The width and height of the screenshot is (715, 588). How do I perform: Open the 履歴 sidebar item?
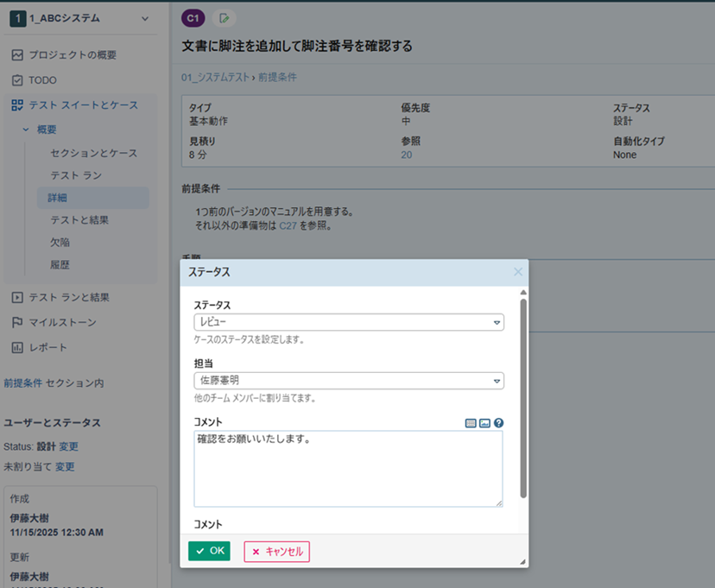(x=60, y=265)
